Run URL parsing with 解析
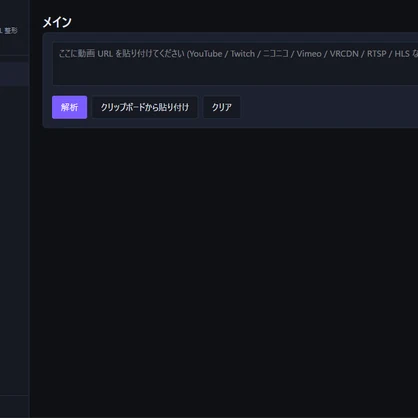Screen dimensions: 418x418 coord(69,107)
